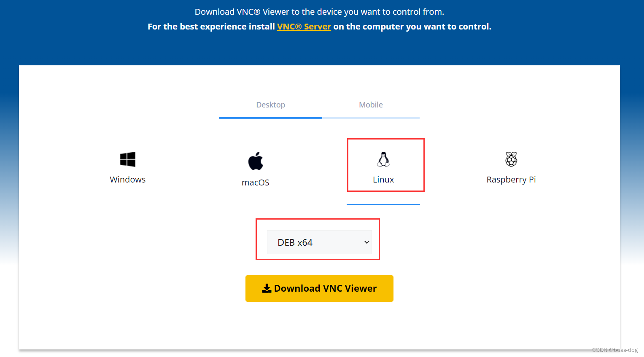
Task: Click the CSDN @boss-dog watermark
Action: coord(614,350)
